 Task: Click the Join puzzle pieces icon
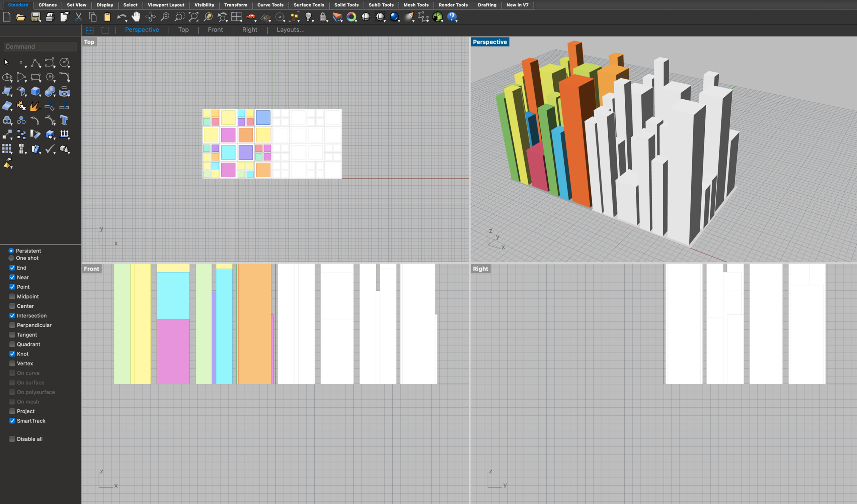coord(21,106)
